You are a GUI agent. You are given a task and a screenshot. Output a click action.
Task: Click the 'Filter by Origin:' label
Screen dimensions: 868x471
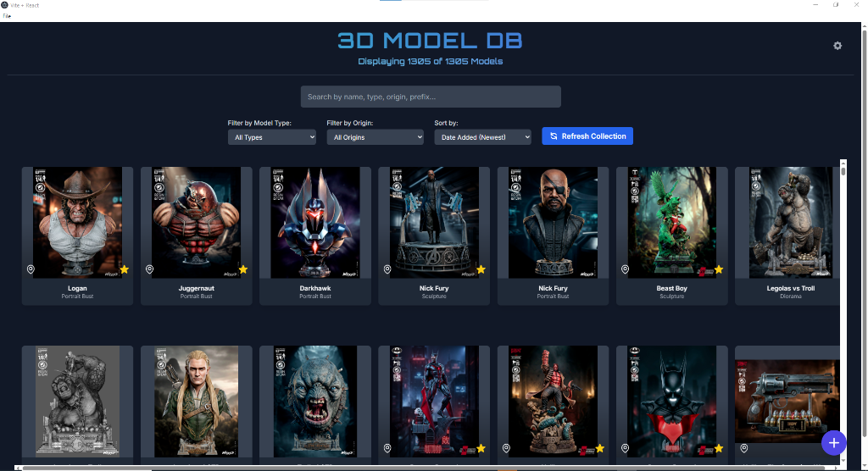click(x=350, y=123)
